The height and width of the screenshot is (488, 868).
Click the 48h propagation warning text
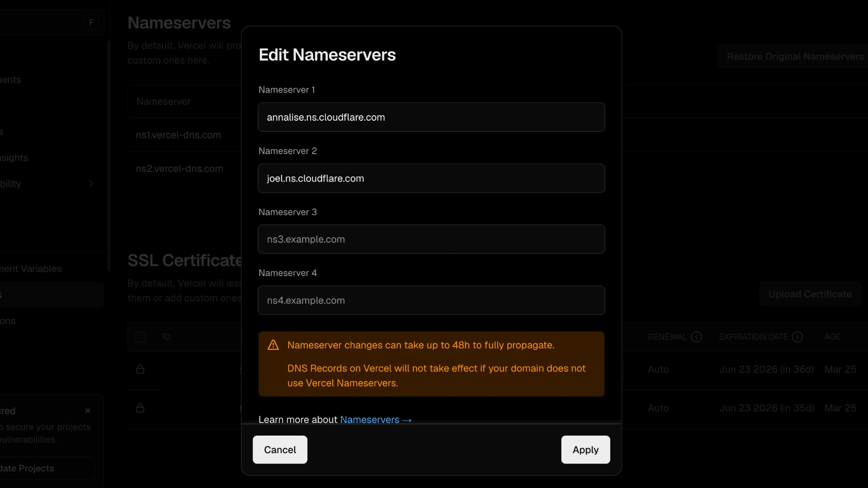coord(421,345)
